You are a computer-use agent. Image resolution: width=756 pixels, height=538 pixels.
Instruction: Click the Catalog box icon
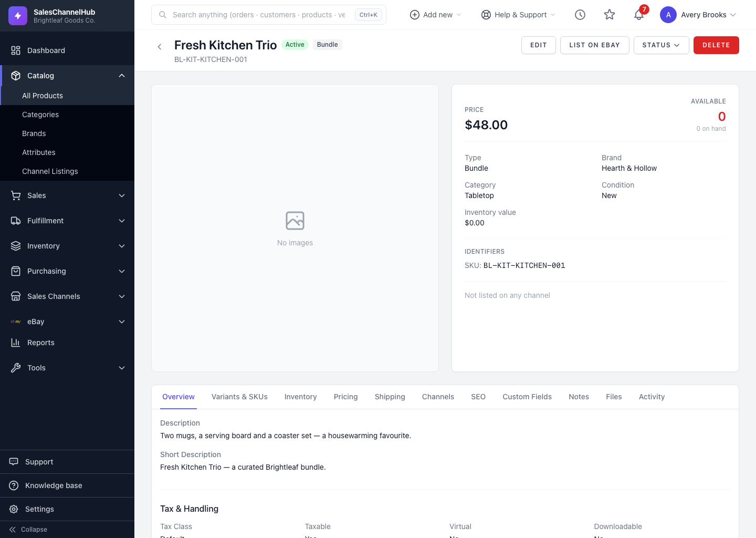(x=16, y=76)
